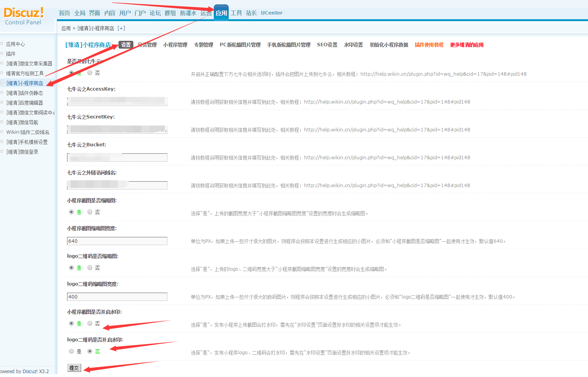Switch to the 小程序管理 tab
This screenshot has height=377, width=588.
tap(175, 45)
